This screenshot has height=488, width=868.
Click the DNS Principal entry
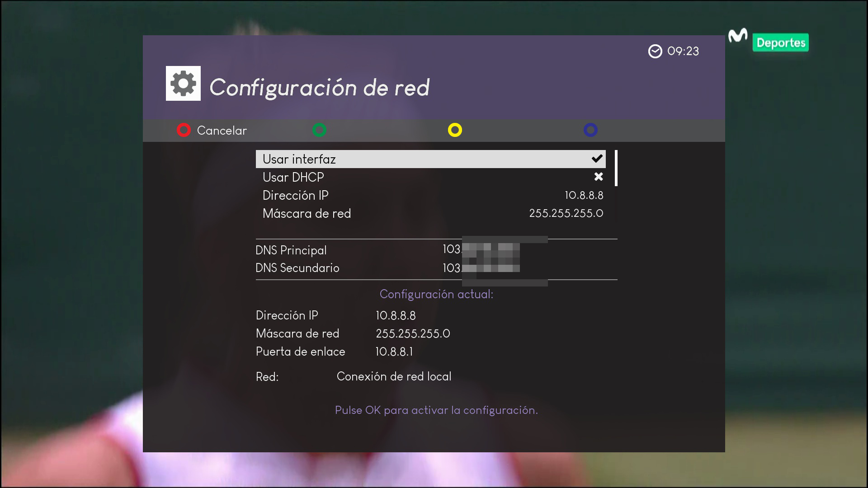pos(291,250)
